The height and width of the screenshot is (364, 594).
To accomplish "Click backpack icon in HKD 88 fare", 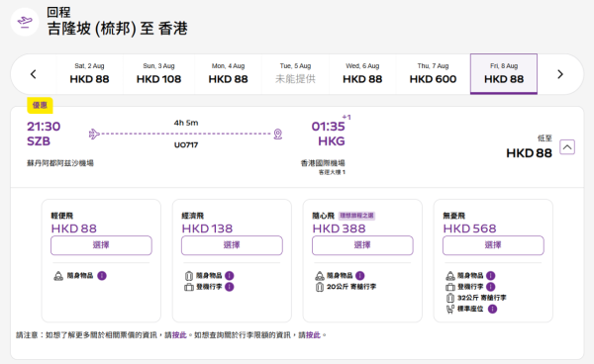I will (x=58, y=276).
